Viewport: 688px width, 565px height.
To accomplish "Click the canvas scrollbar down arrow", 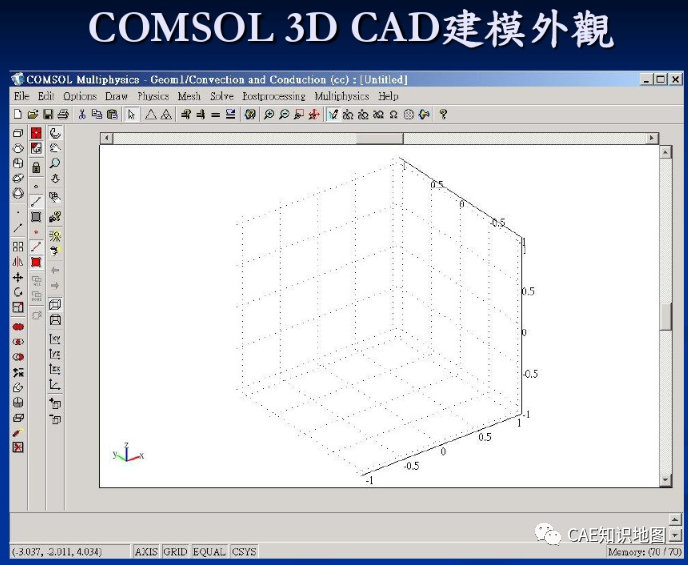I will pyautogui.click(x=666, y=480).
